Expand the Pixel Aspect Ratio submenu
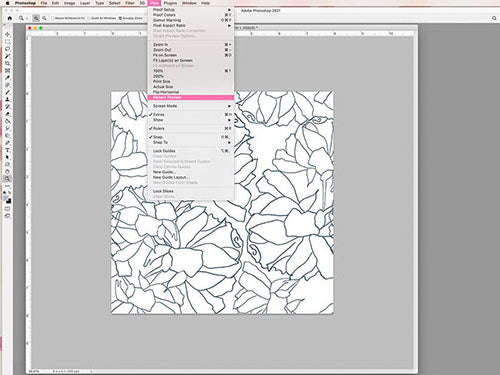Viewport: 500px width, 375px height. pos(191,25)
